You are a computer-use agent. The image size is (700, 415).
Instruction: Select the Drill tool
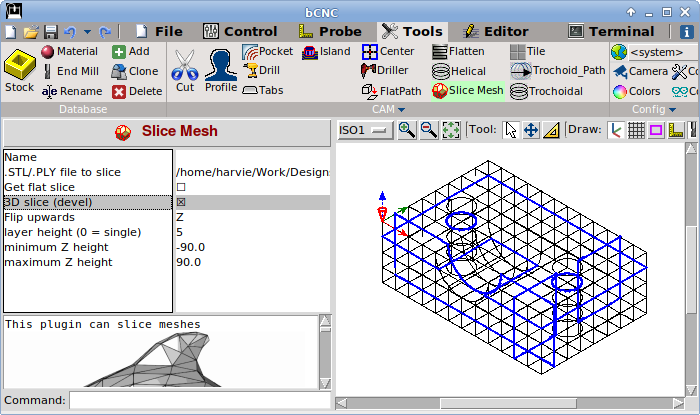pyautogui.click(x=262, y=71)
